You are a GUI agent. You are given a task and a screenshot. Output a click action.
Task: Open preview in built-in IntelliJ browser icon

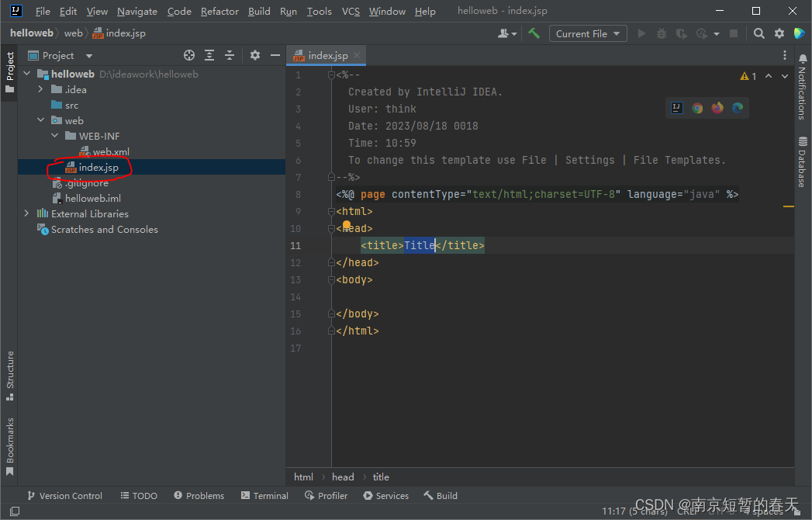click(677, 108)
